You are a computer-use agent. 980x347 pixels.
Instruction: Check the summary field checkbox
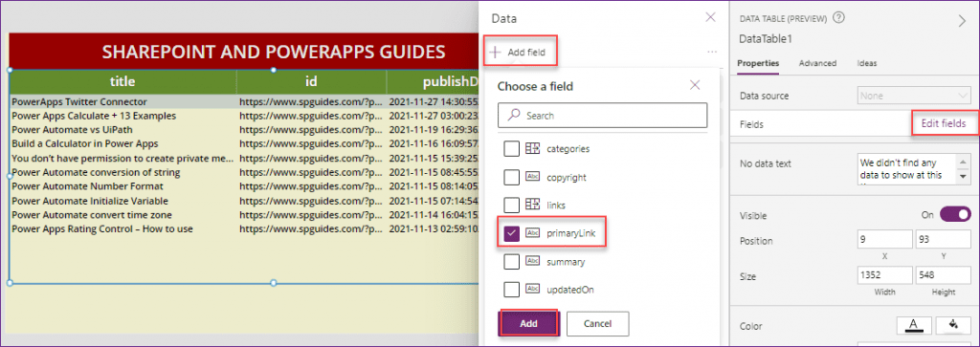[x=511, y=262]
